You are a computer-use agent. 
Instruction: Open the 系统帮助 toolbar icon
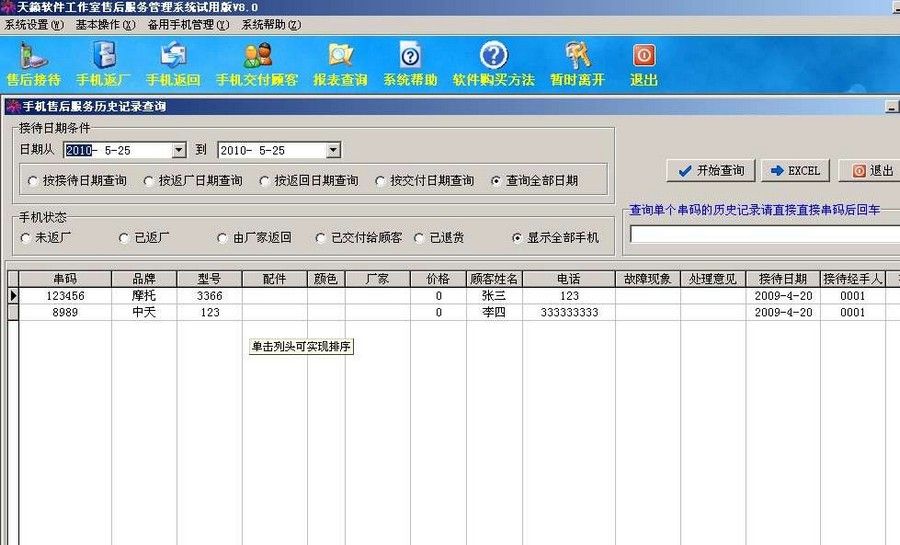pyautogui.click(x=410, y=56)
